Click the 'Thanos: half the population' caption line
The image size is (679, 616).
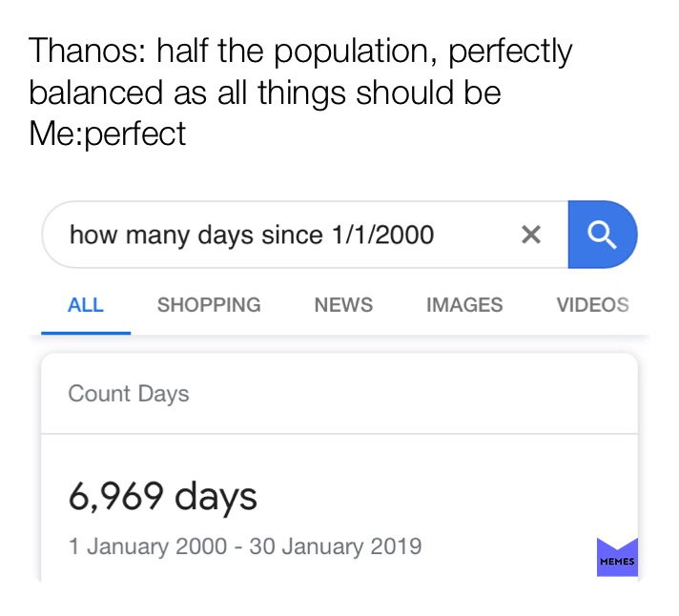pyautogui.click(x=300, y=51)
